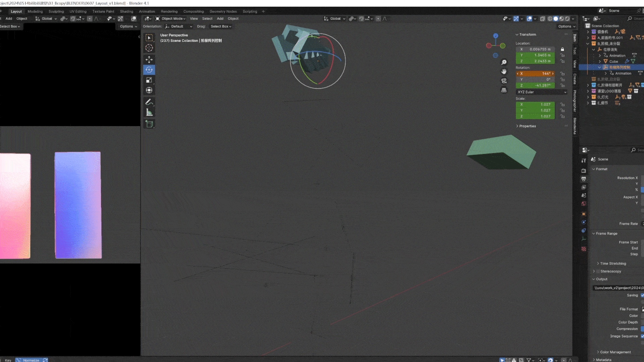Expand the Color Management panel
Viewport: 644px width, 362px height.
pyautogui.click(x=615, y=352)
